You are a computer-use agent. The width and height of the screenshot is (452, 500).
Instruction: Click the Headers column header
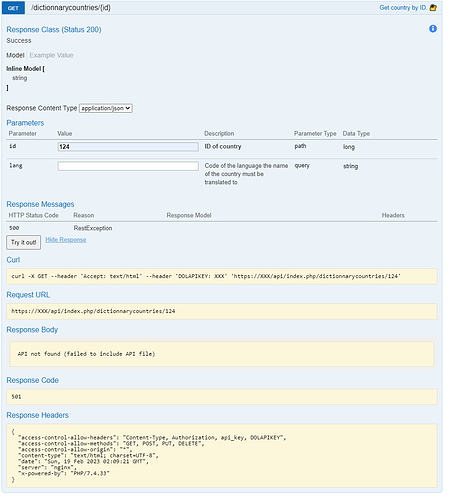(393, 216)
